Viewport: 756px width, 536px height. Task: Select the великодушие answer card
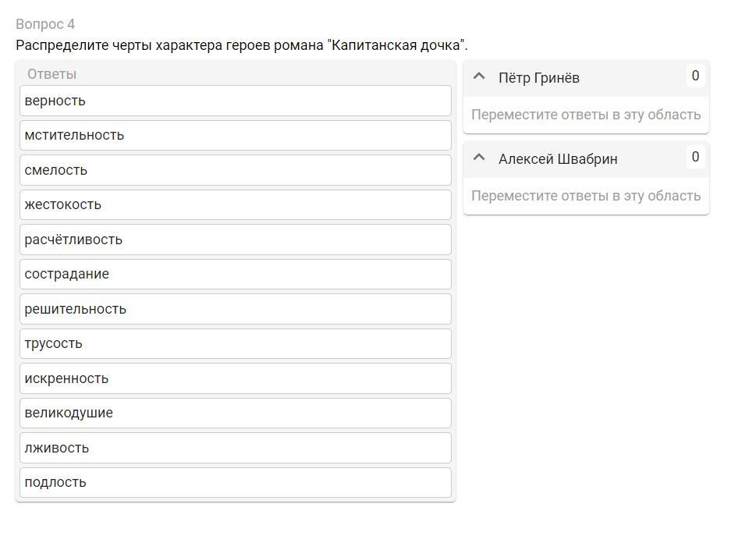(235, 413)
